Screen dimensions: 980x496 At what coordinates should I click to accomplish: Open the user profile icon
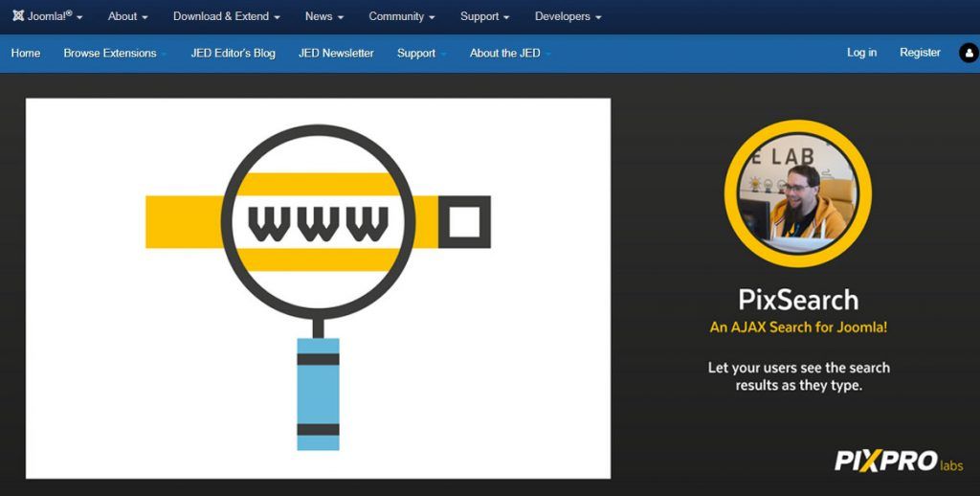tap(969, 54)
